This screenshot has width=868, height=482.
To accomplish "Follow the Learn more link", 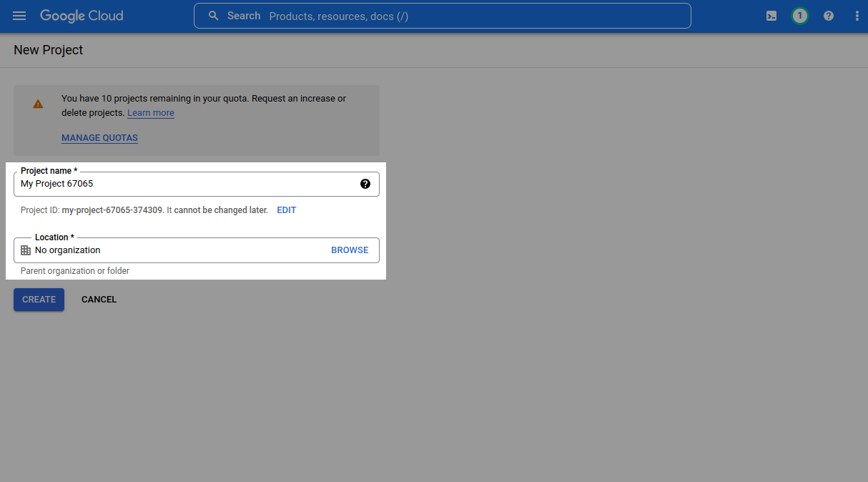I will (151, 113).
